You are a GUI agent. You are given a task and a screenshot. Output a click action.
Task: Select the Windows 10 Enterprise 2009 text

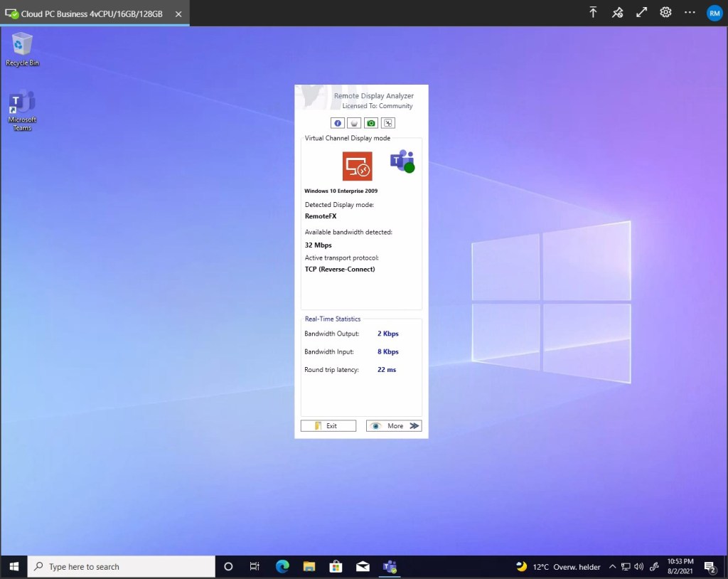pyautogui.click(x=341, y=191)
